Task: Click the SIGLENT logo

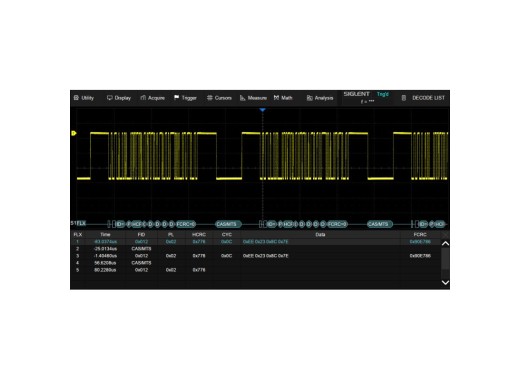Action: click(356, 94)
